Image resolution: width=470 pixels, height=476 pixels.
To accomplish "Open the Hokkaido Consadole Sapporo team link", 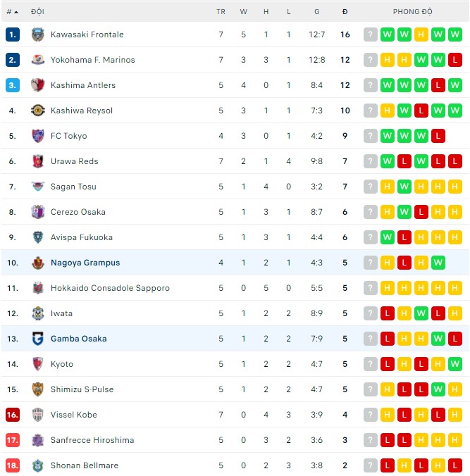I will [x=110, y=288].
